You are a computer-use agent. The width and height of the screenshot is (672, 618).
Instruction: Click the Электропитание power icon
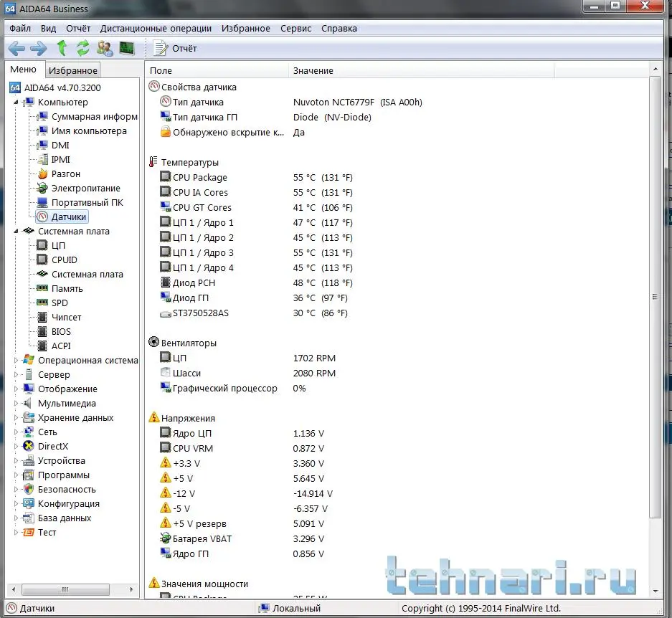point(42,188)
